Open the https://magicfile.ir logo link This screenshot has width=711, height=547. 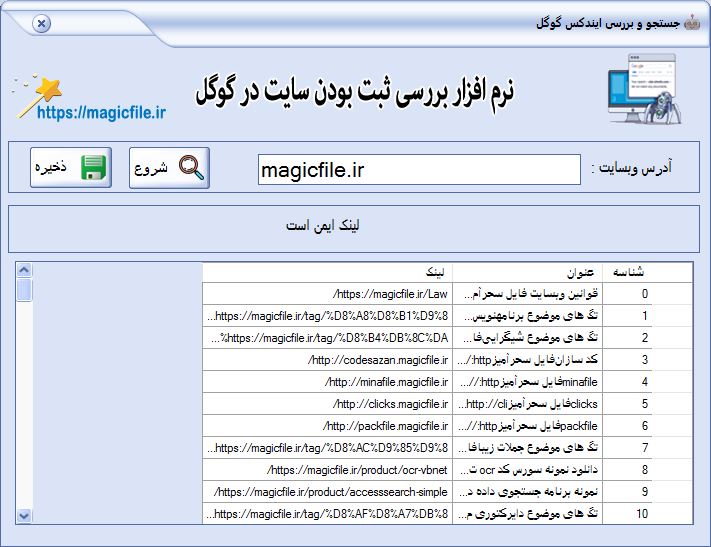coord(101,112)
